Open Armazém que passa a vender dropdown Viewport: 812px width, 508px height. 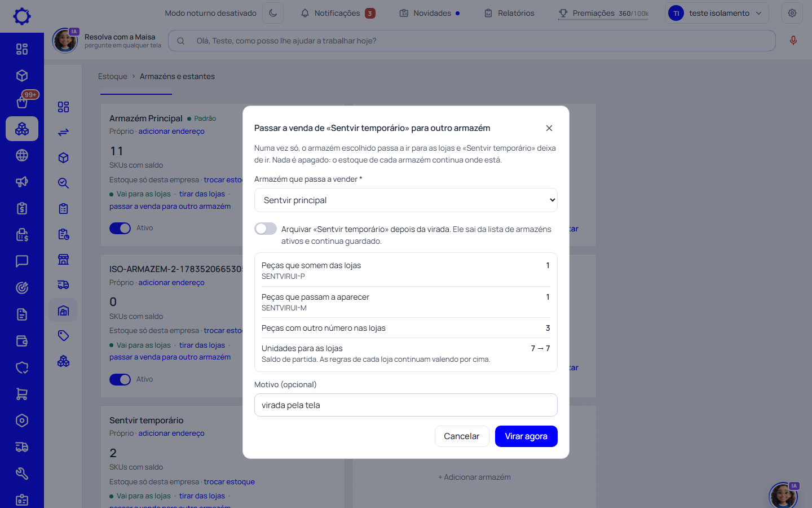tap(406, 200)
